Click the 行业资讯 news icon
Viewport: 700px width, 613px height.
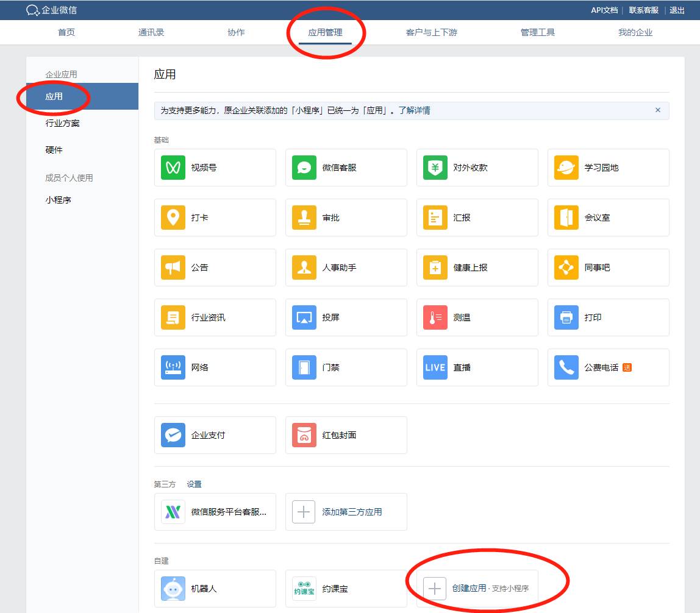173,317
